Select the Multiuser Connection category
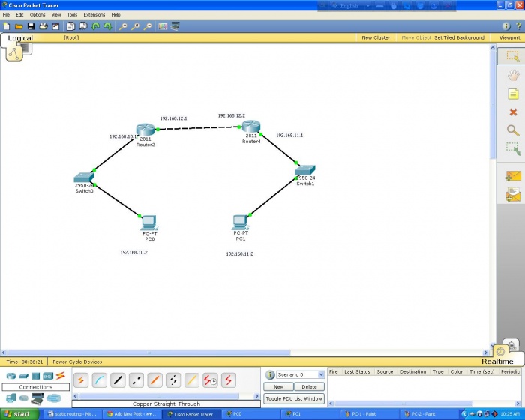The image size is (525, 420). point(53,398)
